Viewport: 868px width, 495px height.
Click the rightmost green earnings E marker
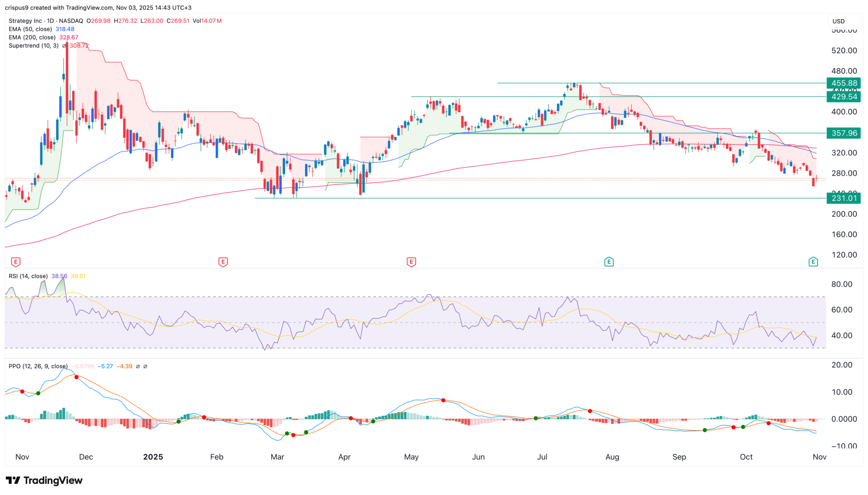point(812,262)
